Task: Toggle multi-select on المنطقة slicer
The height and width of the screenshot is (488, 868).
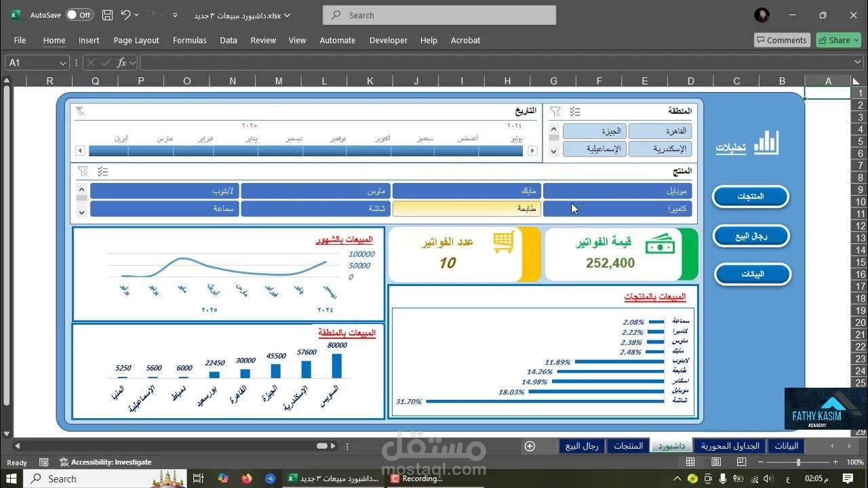Action: (575, 111)
